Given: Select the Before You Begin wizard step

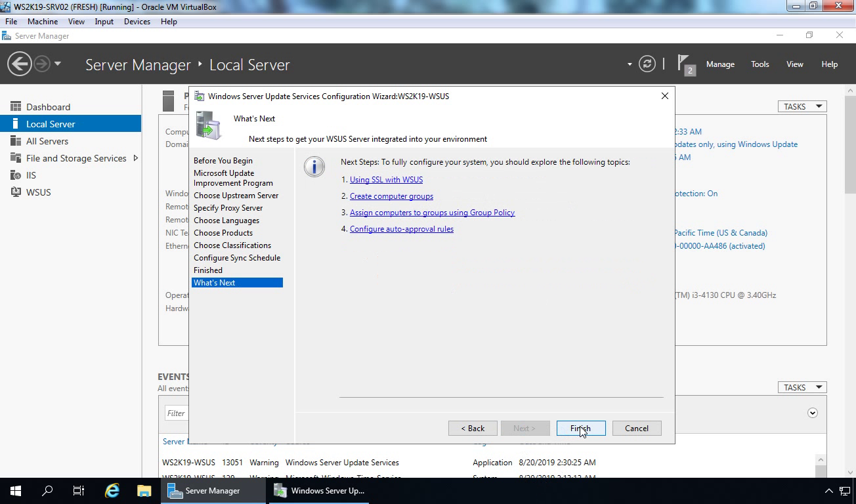Looking at the screenshot, I should click(x=223, y=161).
